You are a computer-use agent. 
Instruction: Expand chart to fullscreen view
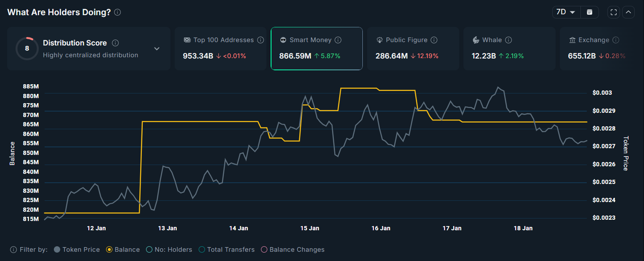pyautogui.click(x=613, y=12)
